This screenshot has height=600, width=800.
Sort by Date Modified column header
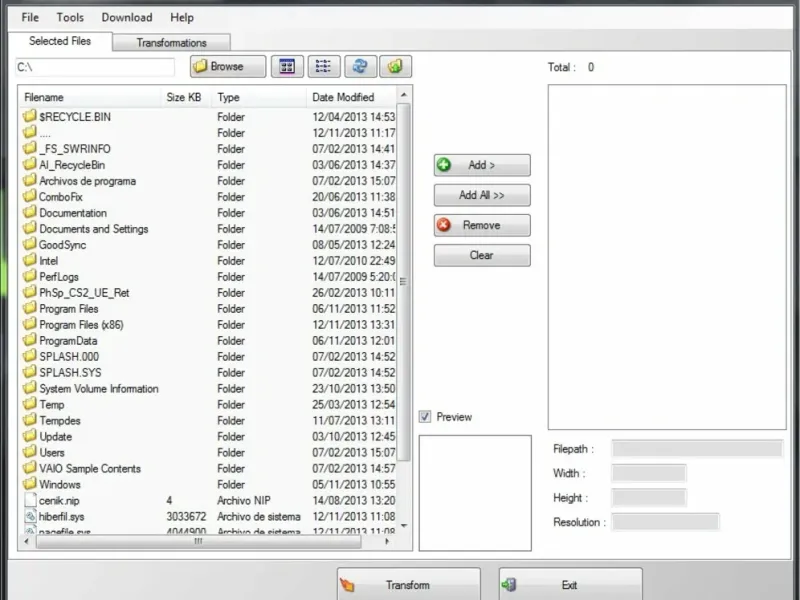point(352,97)
